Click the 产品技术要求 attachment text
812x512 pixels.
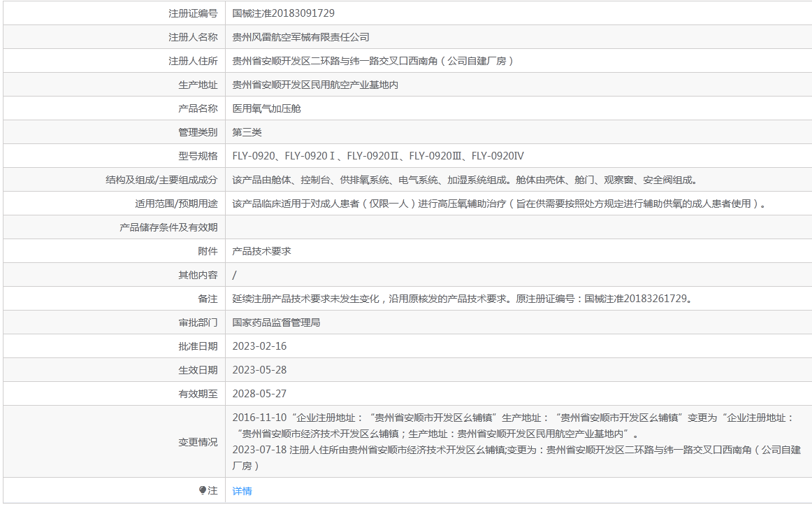point(261,251)
